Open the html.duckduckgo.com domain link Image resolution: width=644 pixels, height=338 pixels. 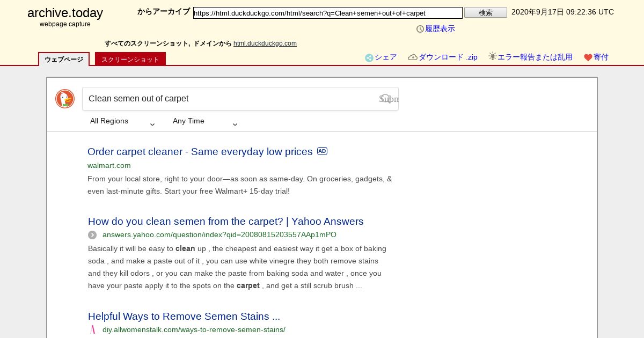point(265,43)
